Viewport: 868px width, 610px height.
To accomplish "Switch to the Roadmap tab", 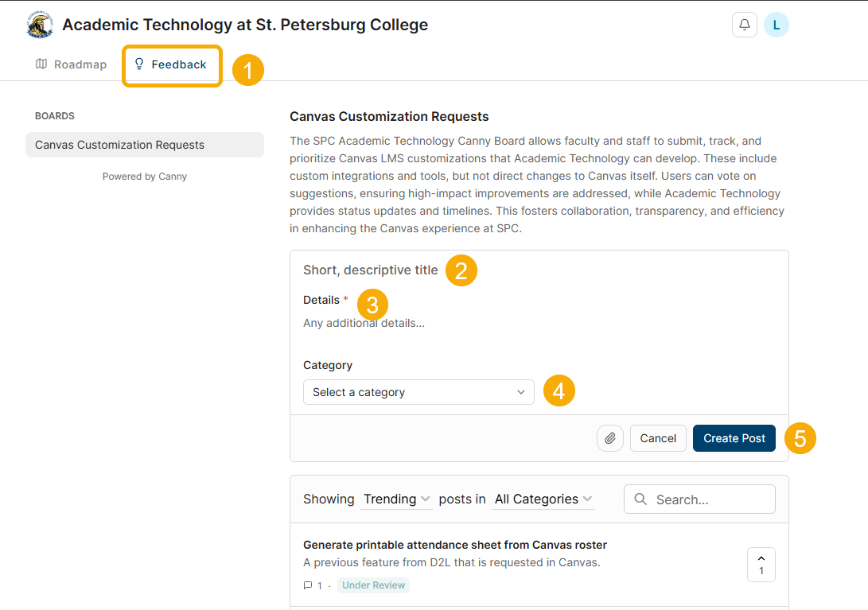I will click(71, 64).
